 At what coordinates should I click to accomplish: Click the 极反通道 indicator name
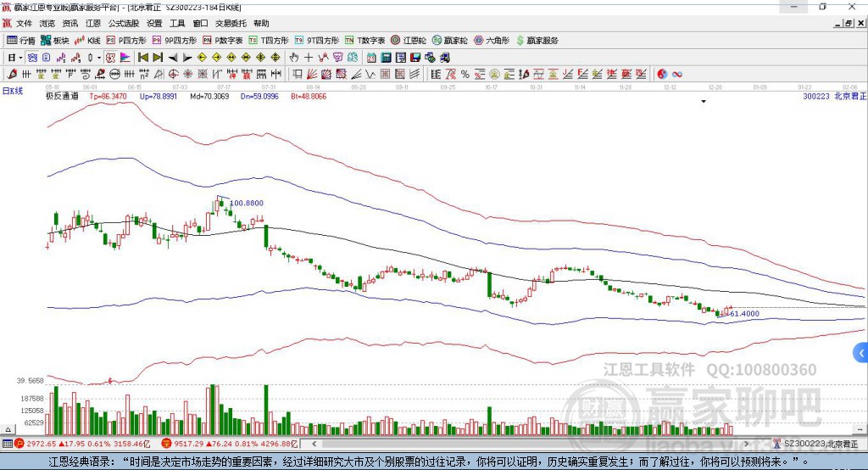pos(62,97)
